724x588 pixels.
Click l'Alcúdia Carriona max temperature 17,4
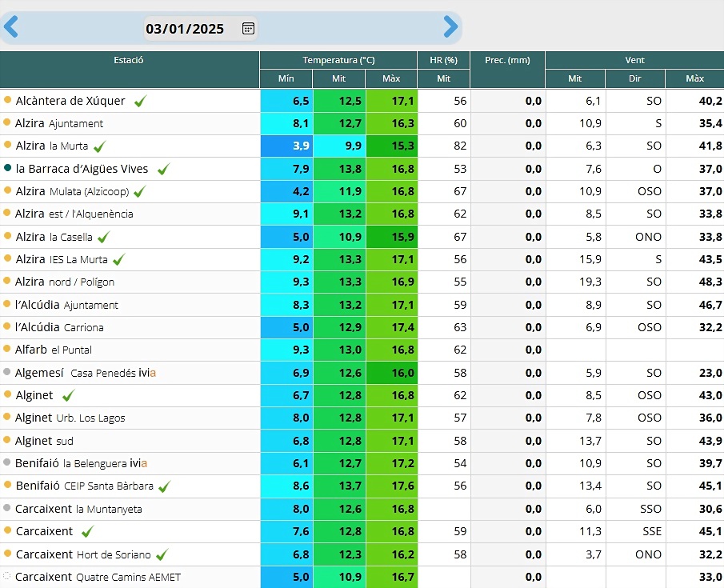(392, 327)
